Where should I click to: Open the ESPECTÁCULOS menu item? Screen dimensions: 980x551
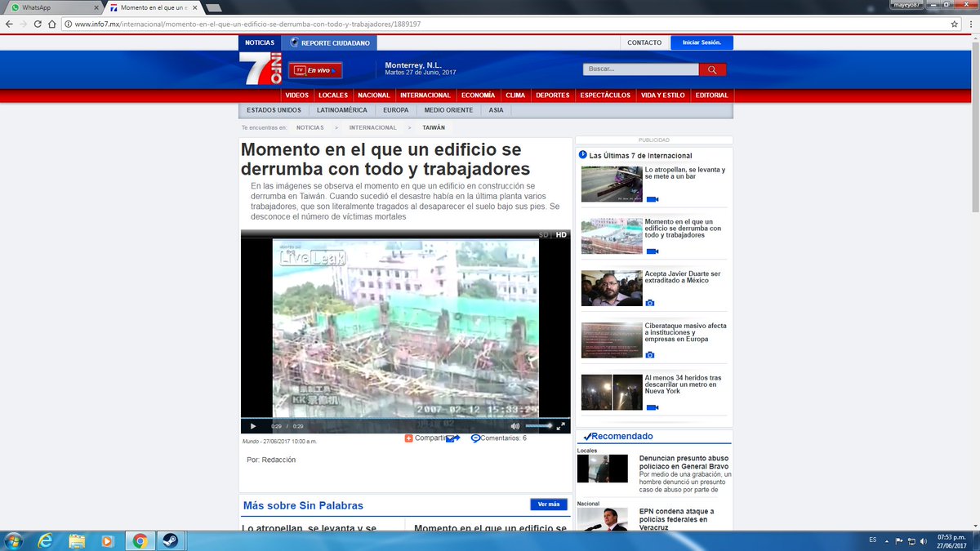[x=605, y=96]
